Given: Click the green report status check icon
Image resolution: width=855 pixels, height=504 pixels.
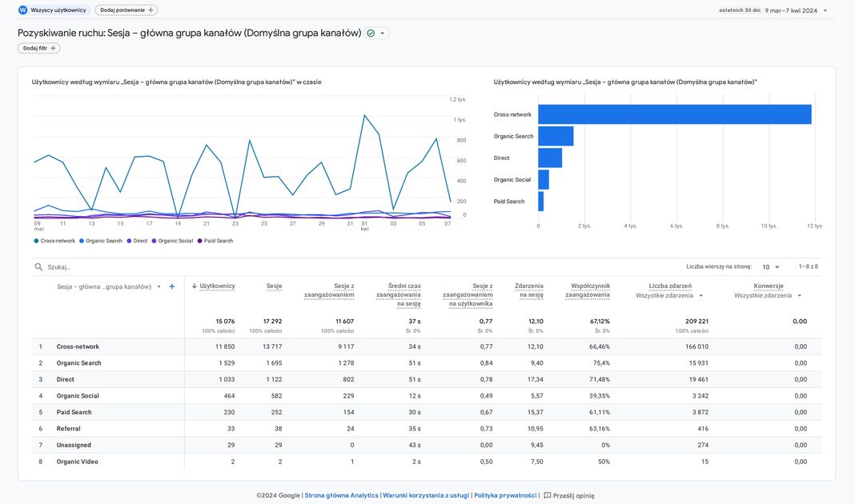Looking at the screenshot, I should (371, 33).
